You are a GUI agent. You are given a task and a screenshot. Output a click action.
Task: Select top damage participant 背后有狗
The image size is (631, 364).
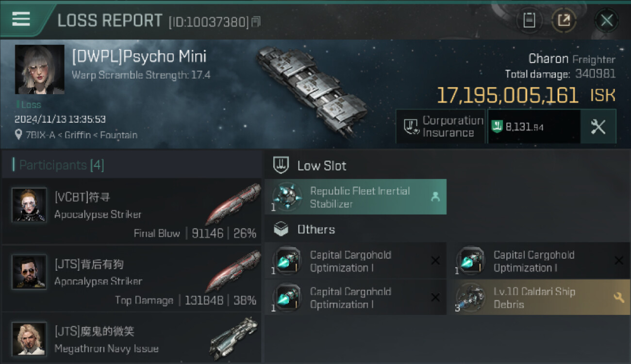coord(132,278)
